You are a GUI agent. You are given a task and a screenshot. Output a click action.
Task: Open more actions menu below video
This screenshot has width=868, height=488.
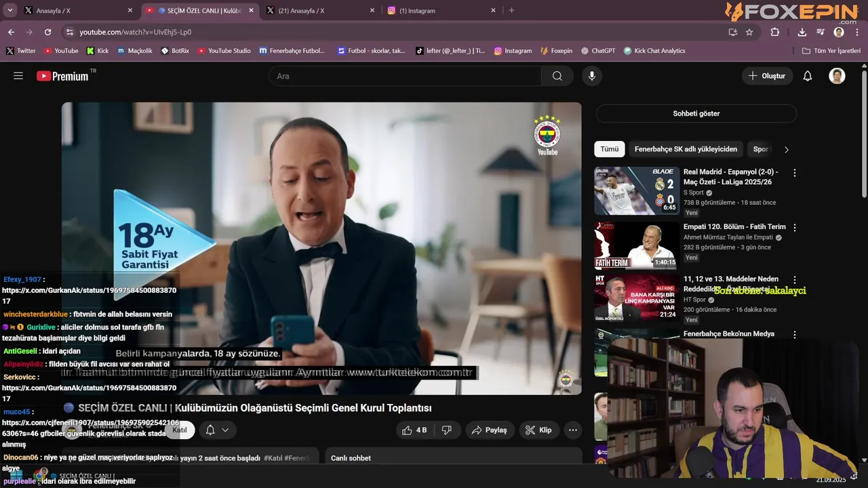point(573,430)
